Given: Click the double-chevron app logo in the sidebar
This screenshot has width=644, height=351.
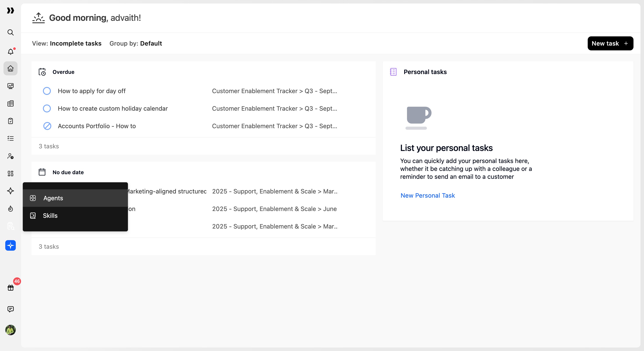Looking at the screenshot, I should pyautogui.click(x=11, y=11).
